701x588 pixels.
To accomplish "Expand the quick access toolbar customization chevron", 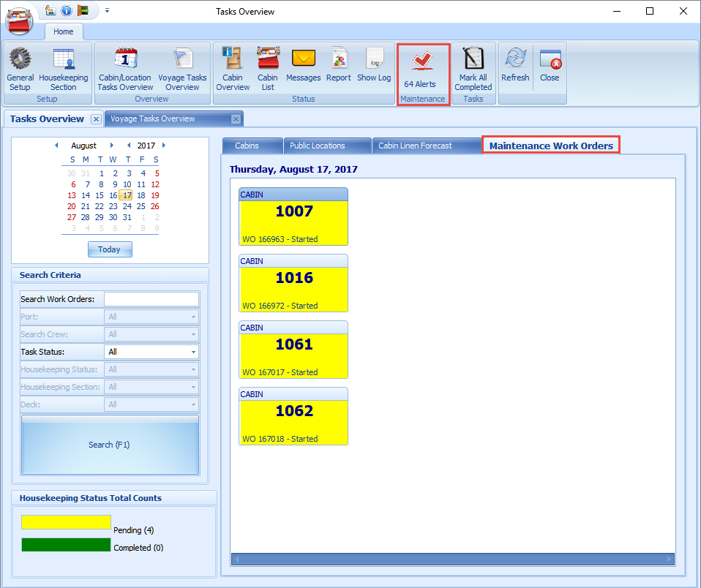I will pos(107,10).
